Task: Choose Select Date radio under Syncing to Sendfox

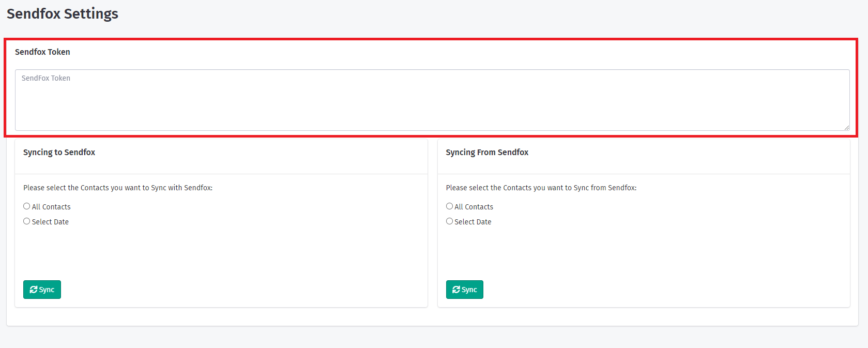Action: 27,221
